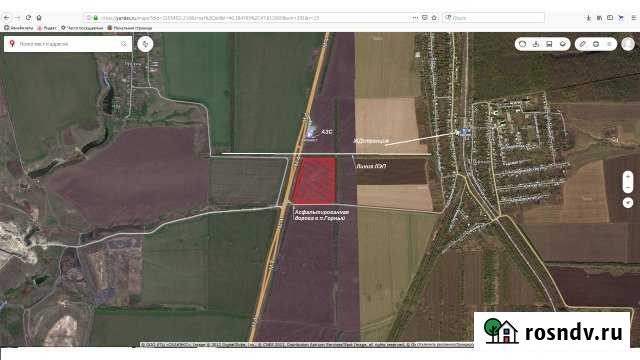The height and width of the screenshot is (360, 640).
Task: Open the map layers switcher
Action: 562,44
